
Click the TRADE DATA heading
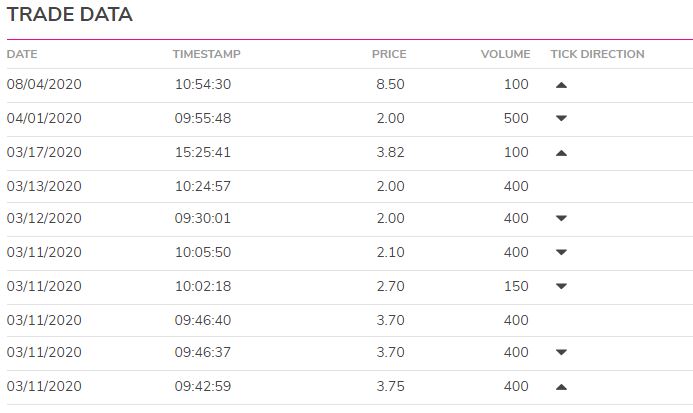pyautogui.click(x=70, y=14)
